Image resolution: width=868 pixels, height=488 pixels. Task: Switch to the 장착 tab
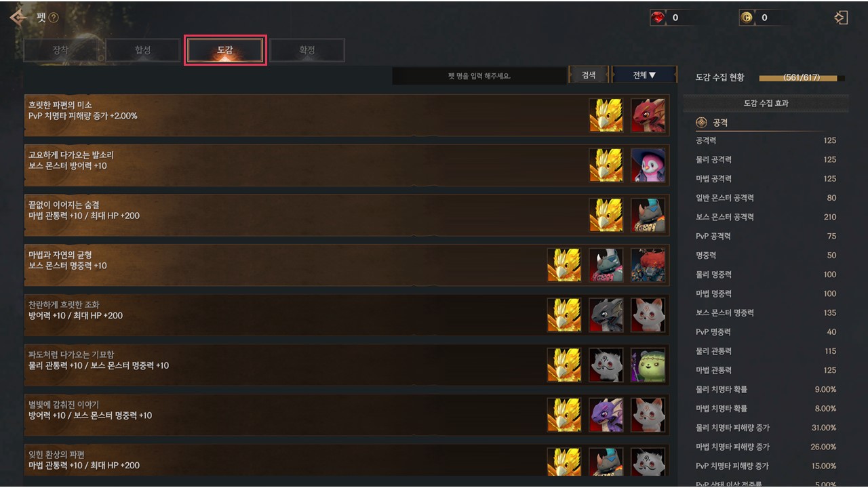(60, 50)
